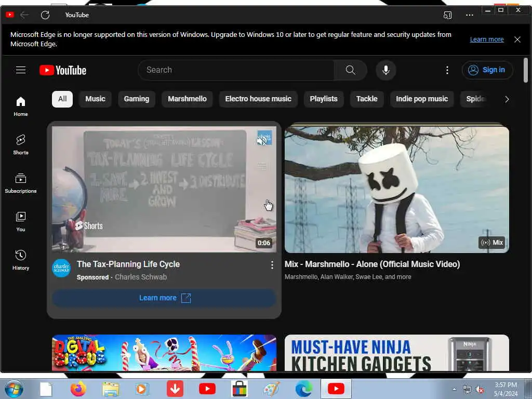
Task: Open History in sidebar
Action: click(x=21, y=260)
